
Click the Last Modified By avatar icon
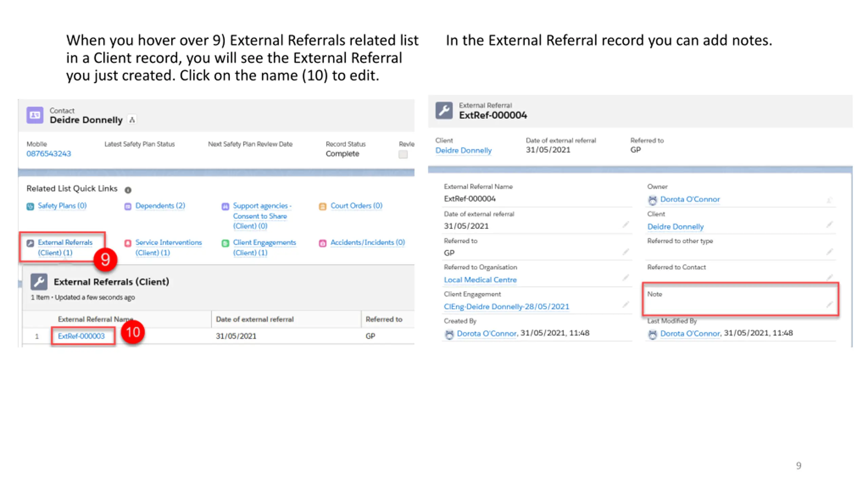point(652,334)
